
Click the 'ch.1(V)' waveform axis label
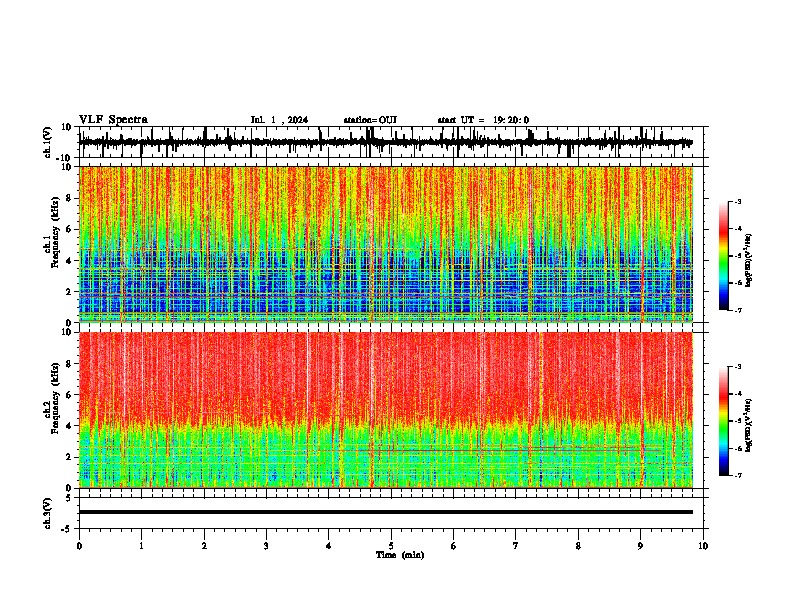49,143
